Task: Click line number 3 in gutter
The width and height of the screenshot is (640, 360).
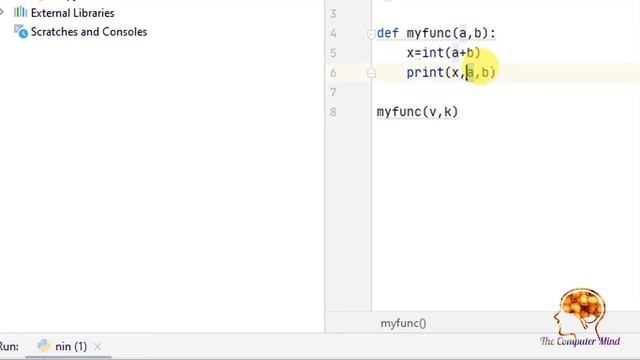Action: [333, 14]
